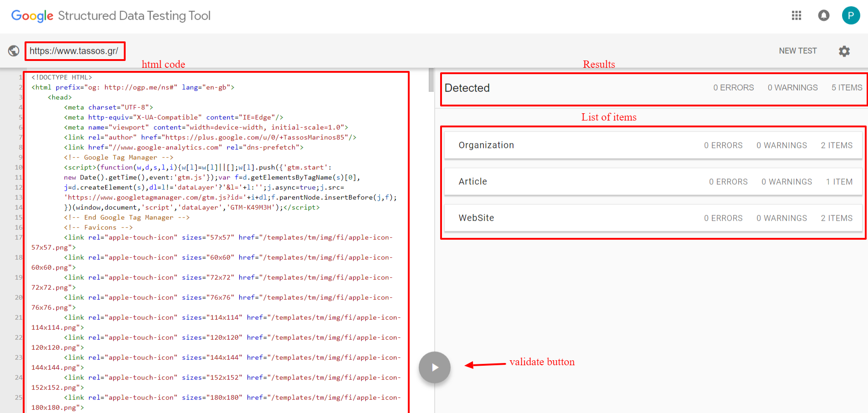The image size is (868, 413).
Task: Open the settings gear icon
Action: coord(844,51)
